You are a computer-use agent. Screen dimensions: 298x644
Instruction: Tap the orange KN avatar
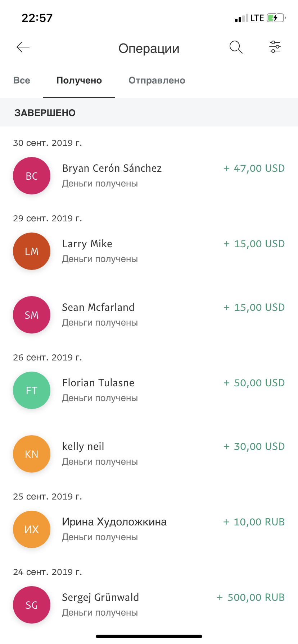click(x=32, y=454)
